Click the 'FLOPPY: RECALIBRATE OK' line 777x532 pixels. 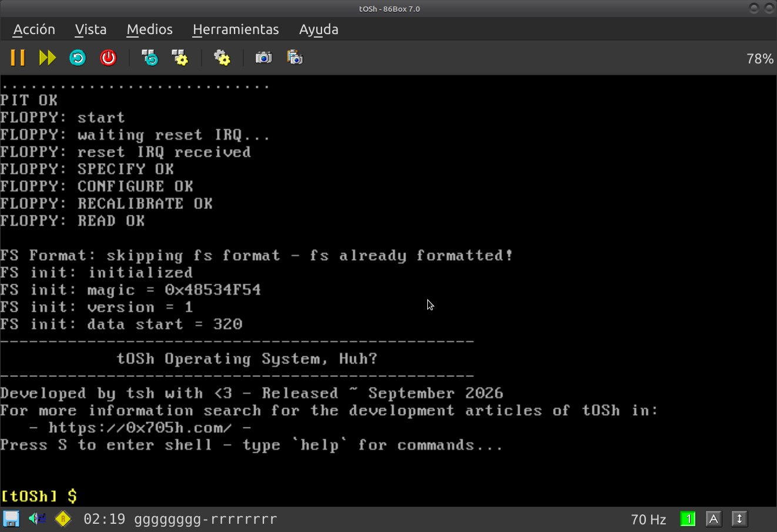point(106,204)
